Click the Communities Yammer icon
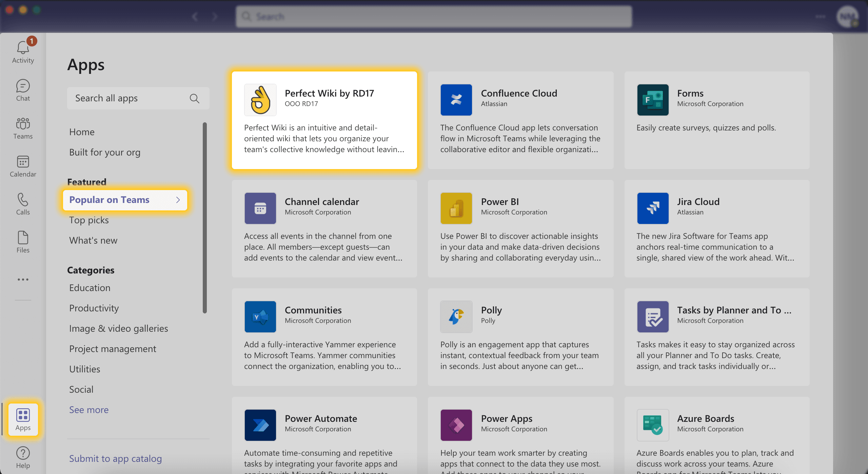 [260, 317]
